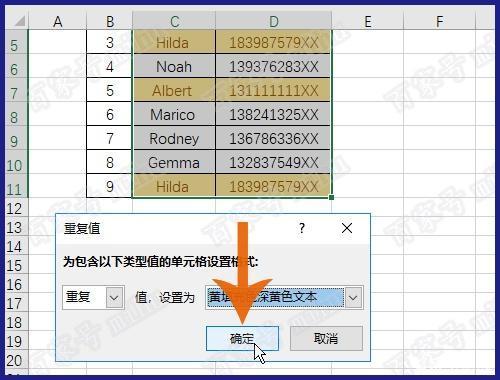The width and height of the screenshot is (500, 380).
Task: Click the Gemma cell
Action: [x=174, y=162]
